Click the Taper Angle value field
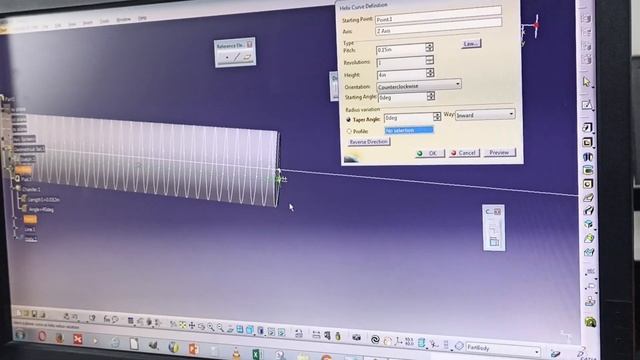 [x=408, y=118]
